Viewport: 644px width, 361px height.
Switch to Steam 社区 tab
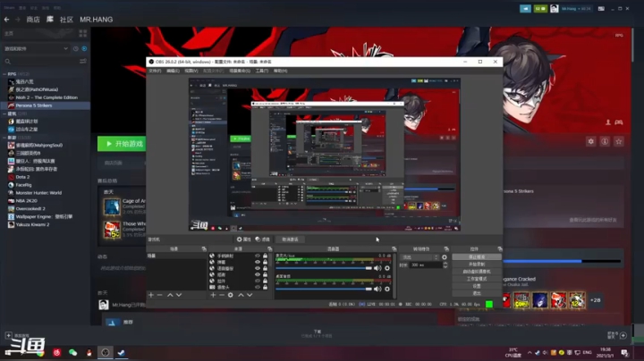66,20
